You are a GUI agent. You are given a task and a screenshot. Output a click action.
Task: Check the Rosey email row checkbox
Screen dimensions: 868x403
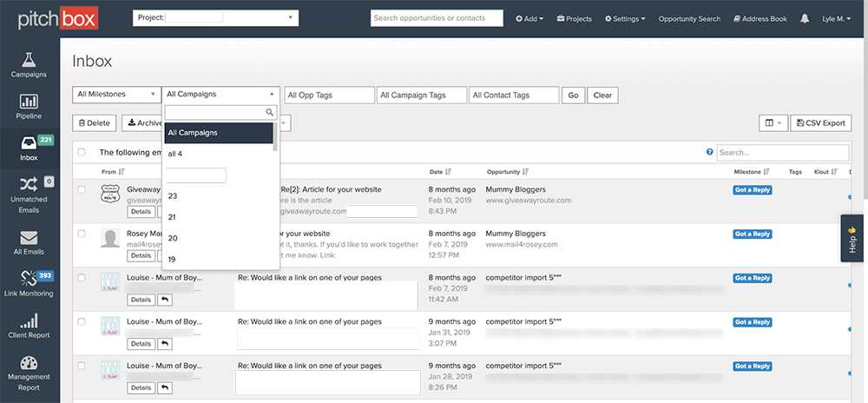[x=82, y=234]
